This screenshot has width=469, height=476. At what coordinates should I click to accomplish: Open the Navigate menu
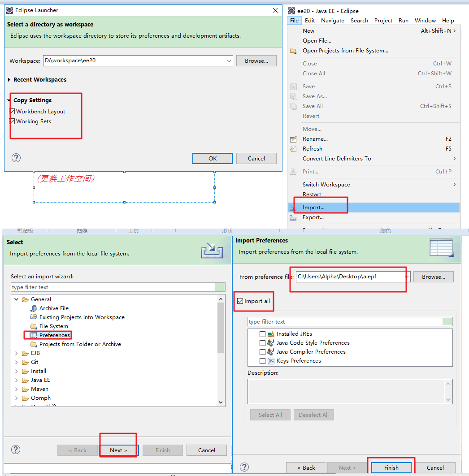pos(333,20)
